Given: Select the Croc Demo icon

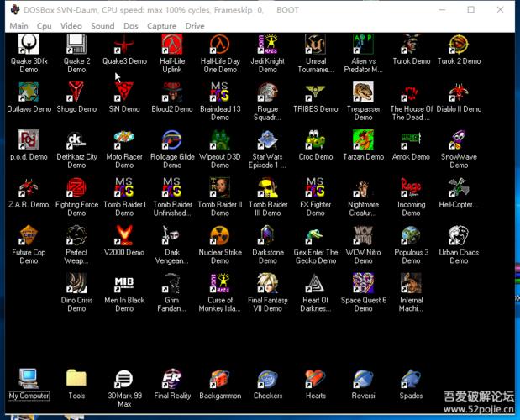Looking at the screenshot, I should tap(315, 140).
